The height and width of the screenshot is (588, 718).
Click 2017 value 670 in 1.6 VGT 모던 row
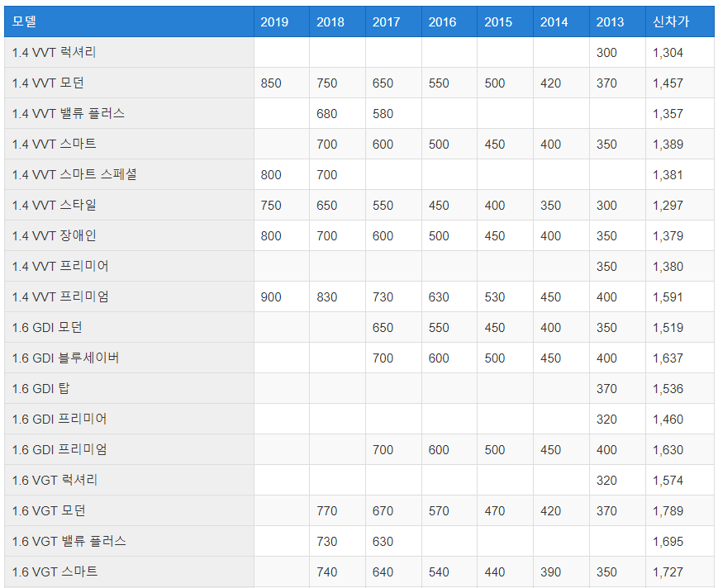click(x=383, y=511)
